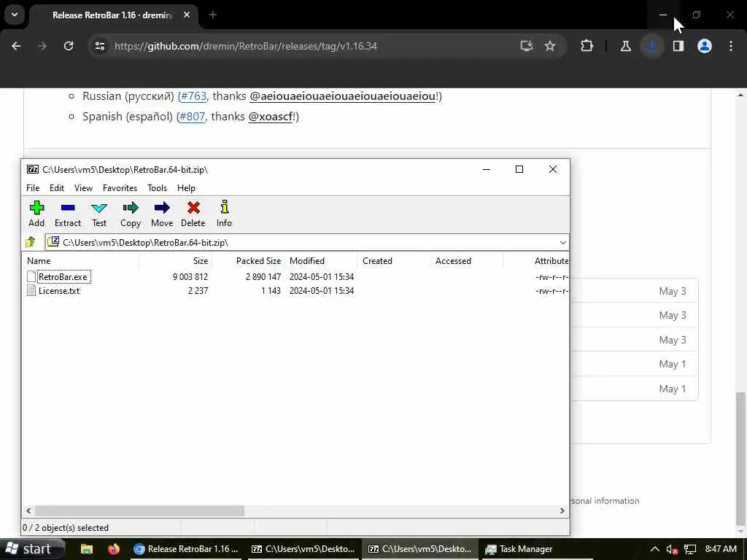Click the install app icon in address bar
Screen dimensions: 747x560
[x=527, y=46]
